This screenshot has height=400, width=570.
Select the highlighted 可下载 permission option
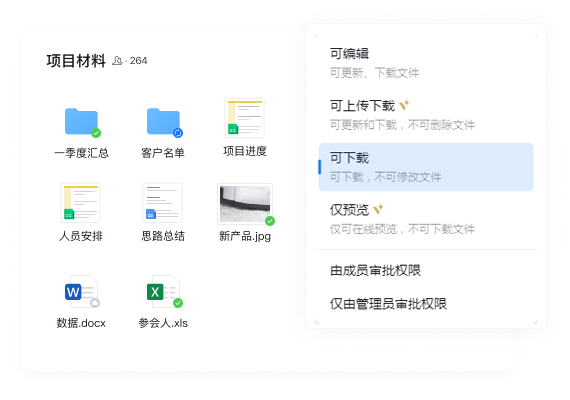(426, 167)
